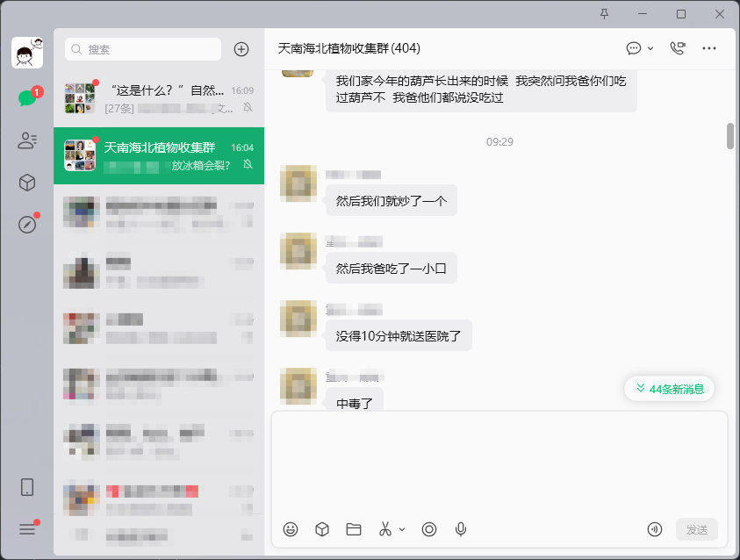Open the Discover compass icon

click(x=27, y=224)
